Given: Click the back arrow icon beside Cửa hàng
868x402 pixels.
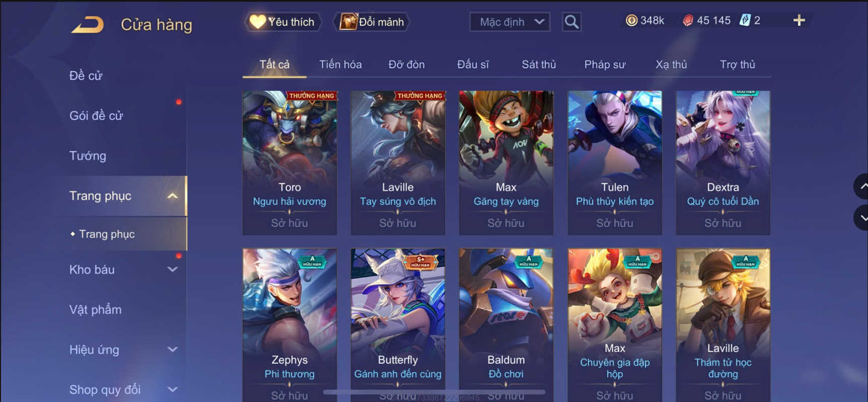Looking at the screenshot, I should 88,24.
